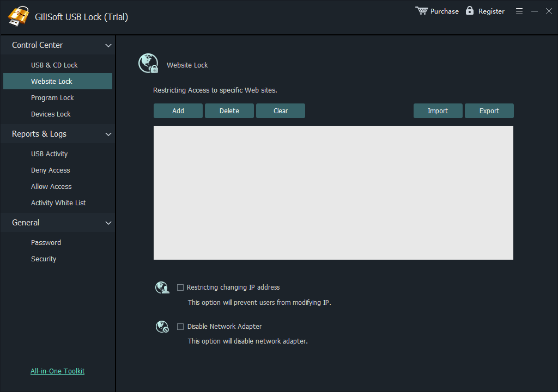Click the Website Lock globe icon
The height and width of the screenshot is (392, 558).
point(148,63)
